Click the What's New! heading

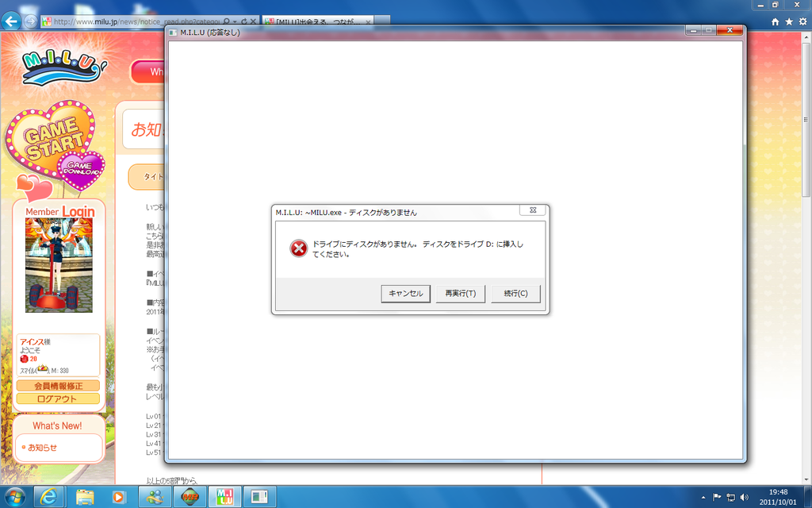57,425
